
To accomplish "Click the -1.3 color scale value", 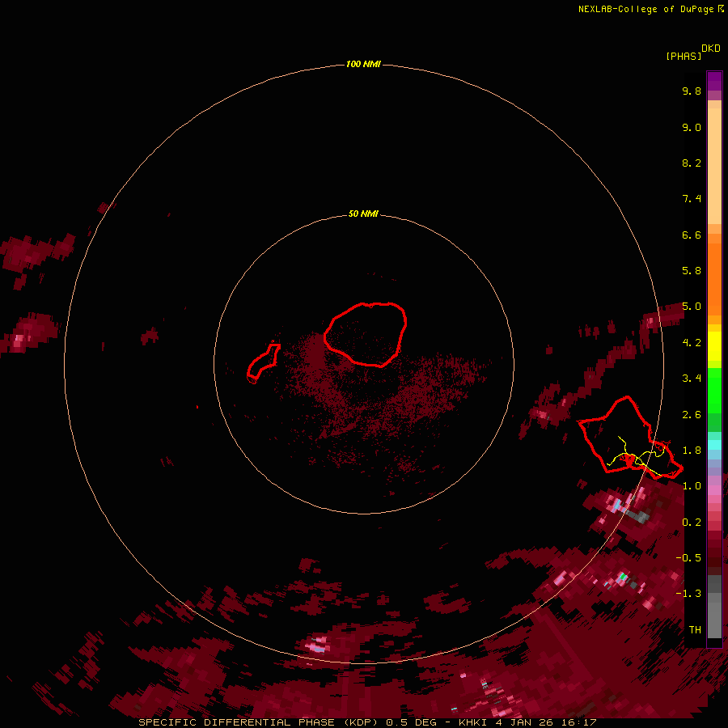I will tap(688, 594).
